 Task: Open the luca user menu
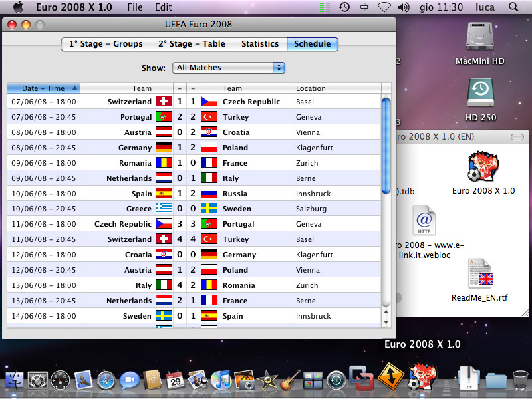(485, 7)
